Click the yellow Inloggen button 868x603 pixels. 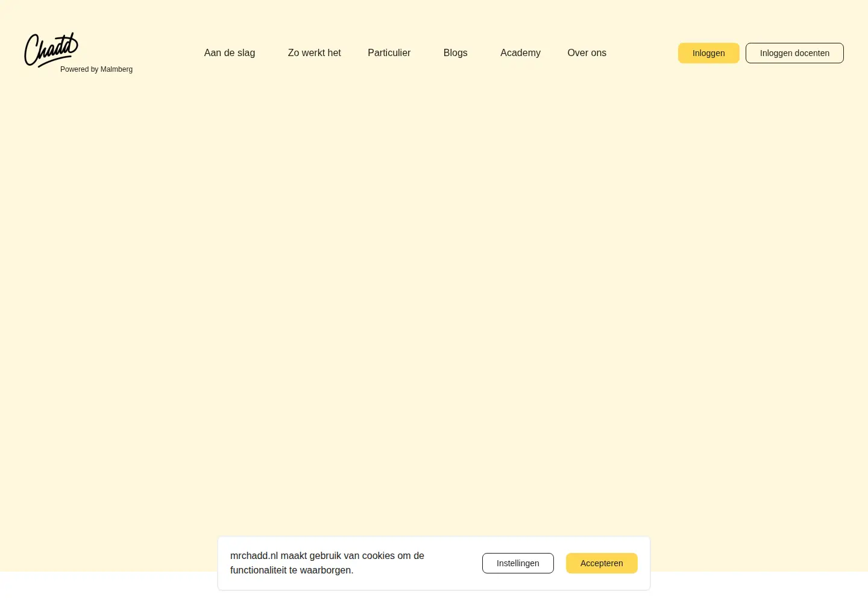[x=708, y=53]
